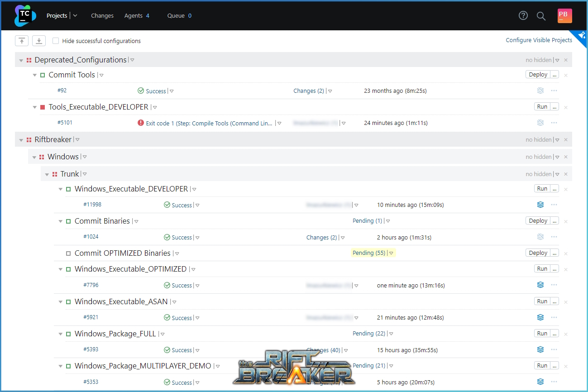Open Success status dropdown for build #11998
Viewport: 588px width, 392px height.
pyautogui.click(x=197, y=205)
